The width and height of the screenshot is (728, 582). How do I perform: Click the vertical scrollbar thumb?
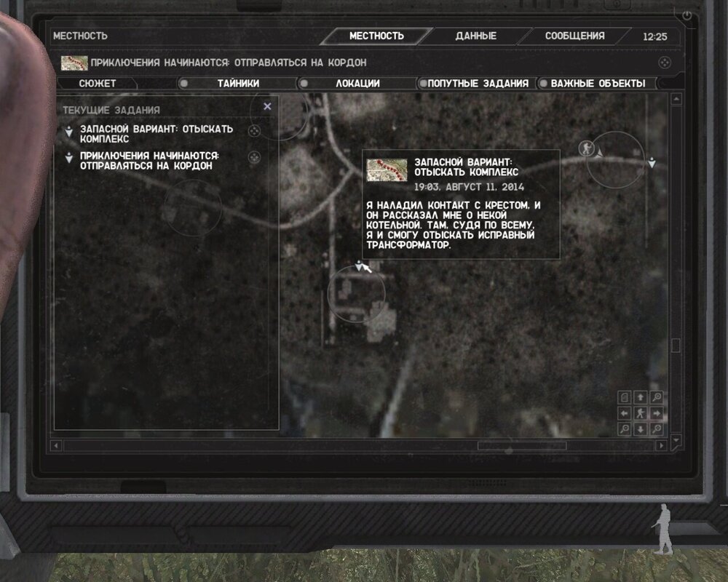click(x=676, y=346)
